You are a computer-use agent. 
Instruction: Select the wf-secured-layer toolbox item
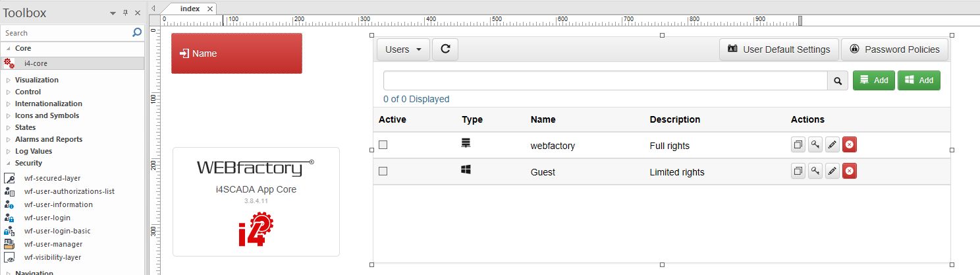(x=52, y=178)
